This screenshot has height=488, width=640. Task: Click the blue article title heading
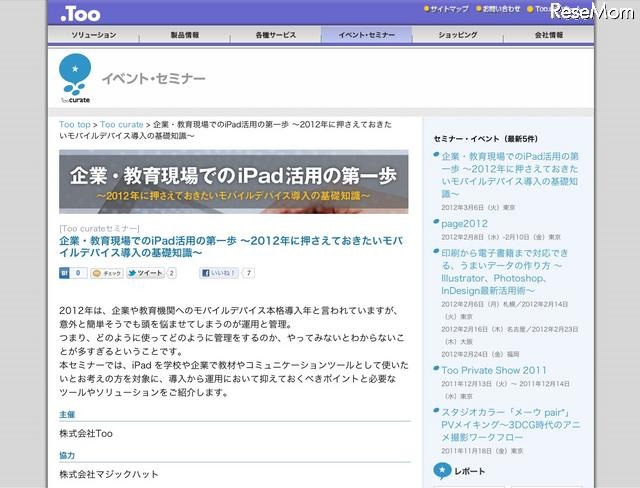(231, 247)
